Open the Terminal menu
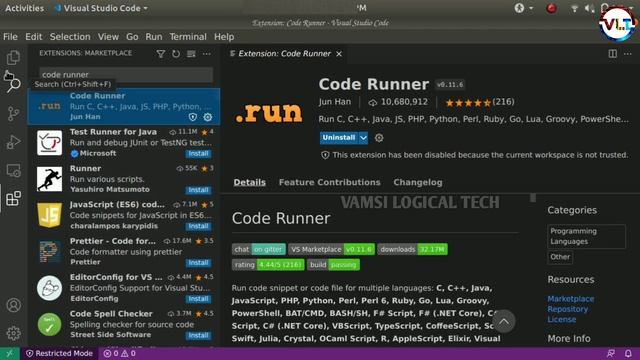640x360 pixels. 188,37
